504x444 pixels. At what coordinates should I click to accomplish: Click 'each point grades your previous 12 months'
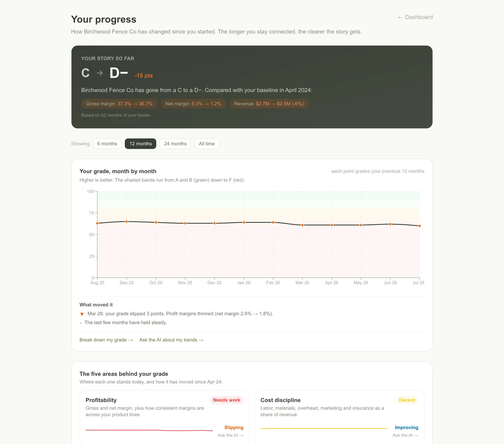[378, 171]
